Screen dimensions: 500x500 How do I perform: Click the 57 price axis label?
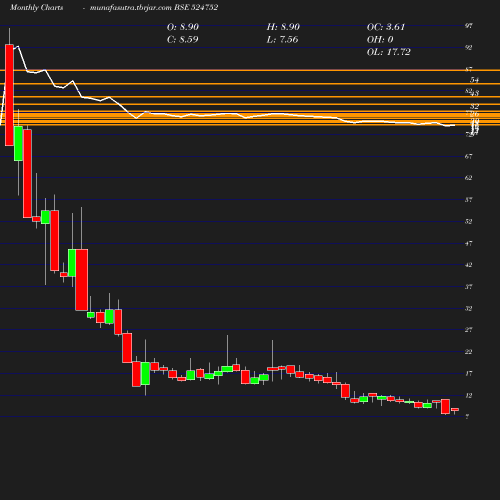[468, 200]
